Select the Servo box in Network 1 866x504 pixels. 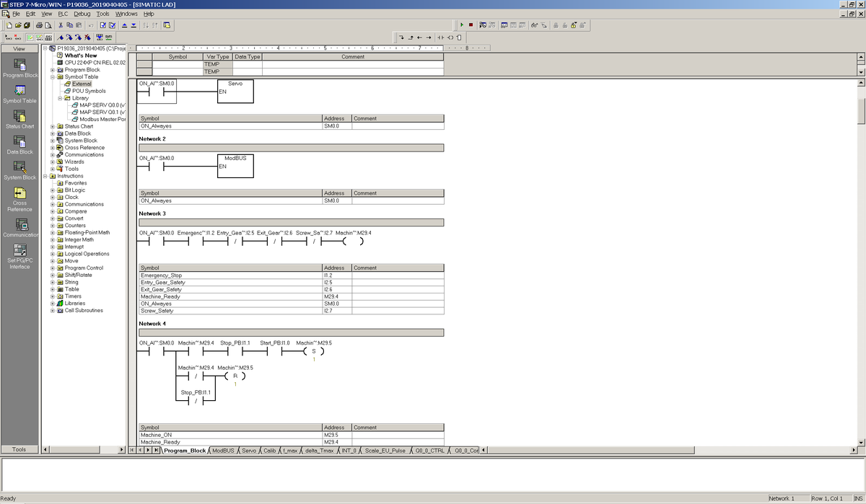tap(235, 91)
